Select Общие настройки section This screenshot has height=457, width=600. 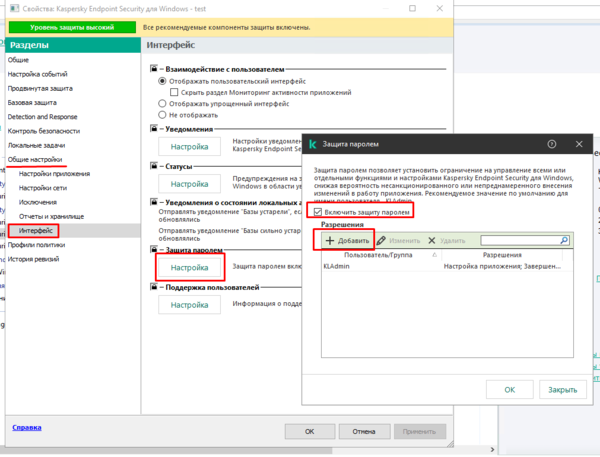pyautogui.click(x=35, y=159)
